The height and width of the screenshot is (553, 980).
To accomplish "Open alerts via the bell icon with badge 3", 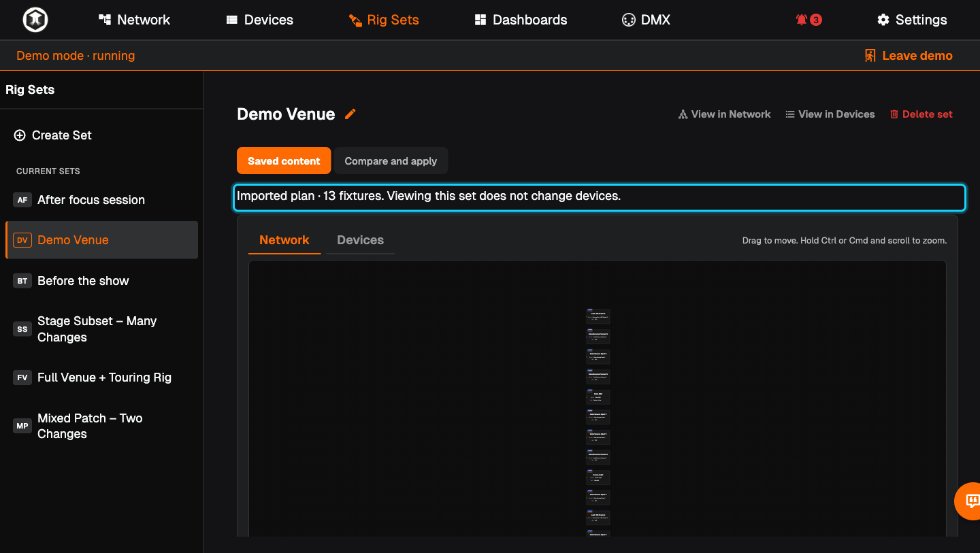I will (x=802, y=20).
